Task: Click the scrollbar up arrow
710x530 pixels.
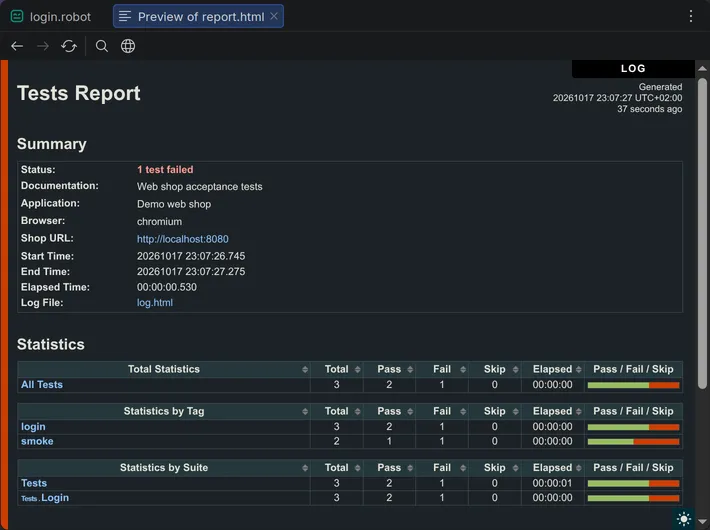Action: (702, 68)
